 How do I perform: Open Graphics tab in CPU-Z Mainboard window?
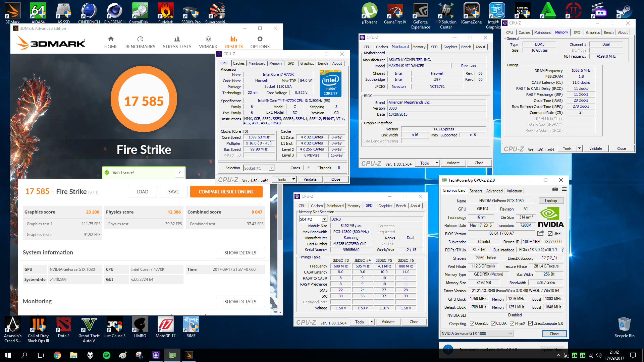pos(450,47)
